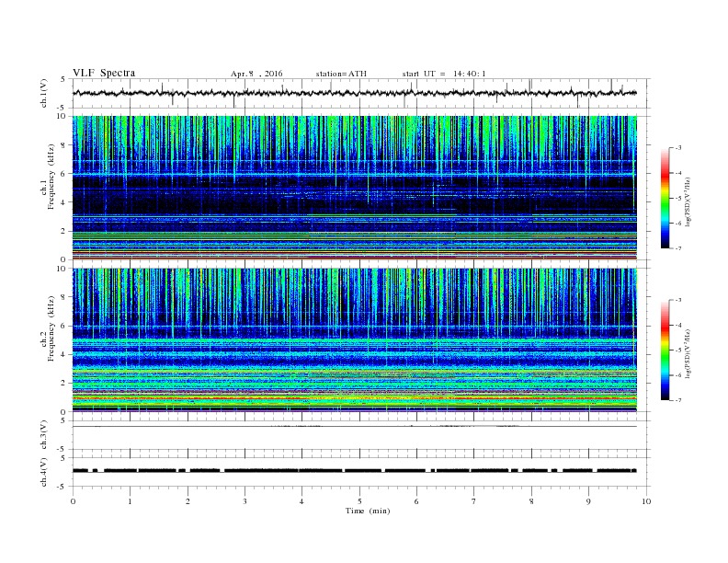Click the ch.3 voltage trace panel
The height and width of the screenshot is (563, 728).
tap(361, 435)
